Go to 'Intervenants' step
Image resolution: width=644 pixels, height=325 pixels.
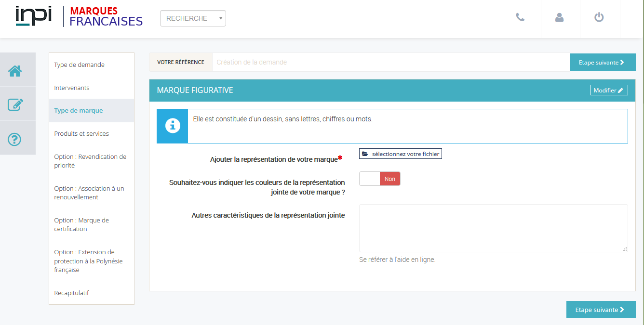click(x=72, y=88)
